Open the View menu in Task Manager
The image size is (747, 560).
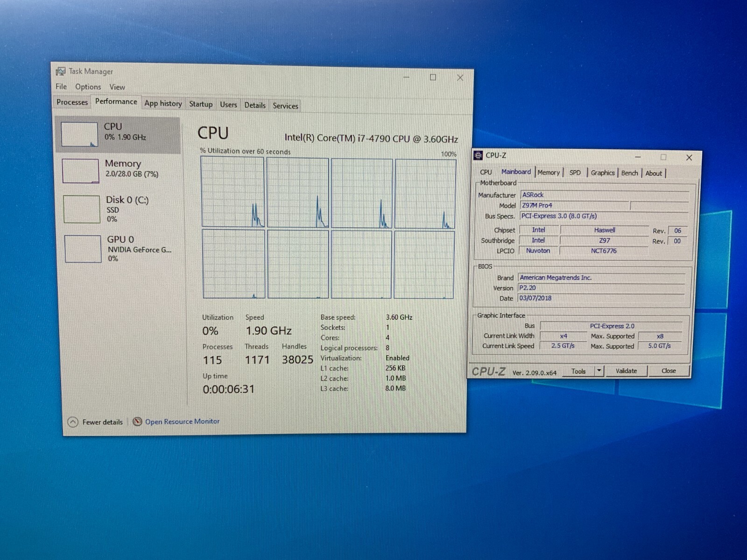(x=117, y=87)
